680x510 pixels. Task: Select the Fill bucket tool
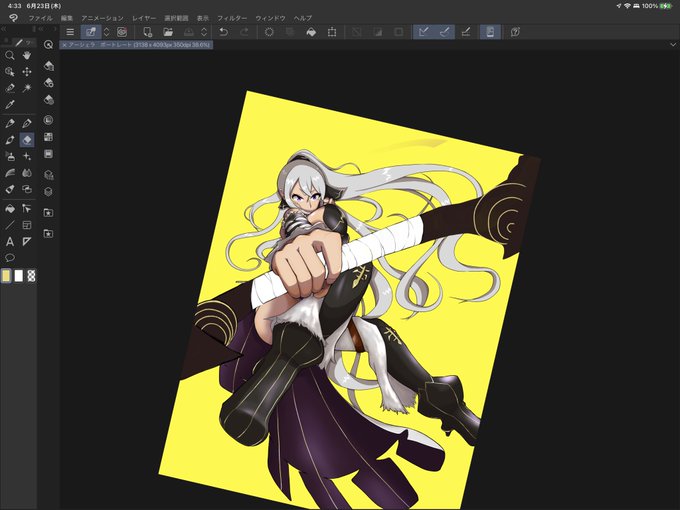(x=10, y=209)
